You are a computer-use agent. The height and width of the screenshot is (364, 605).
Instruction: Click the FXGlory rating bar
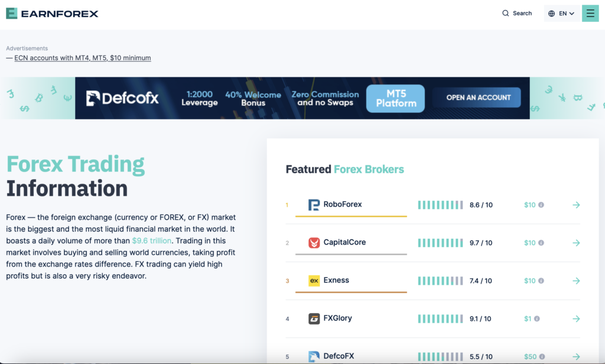440,319
